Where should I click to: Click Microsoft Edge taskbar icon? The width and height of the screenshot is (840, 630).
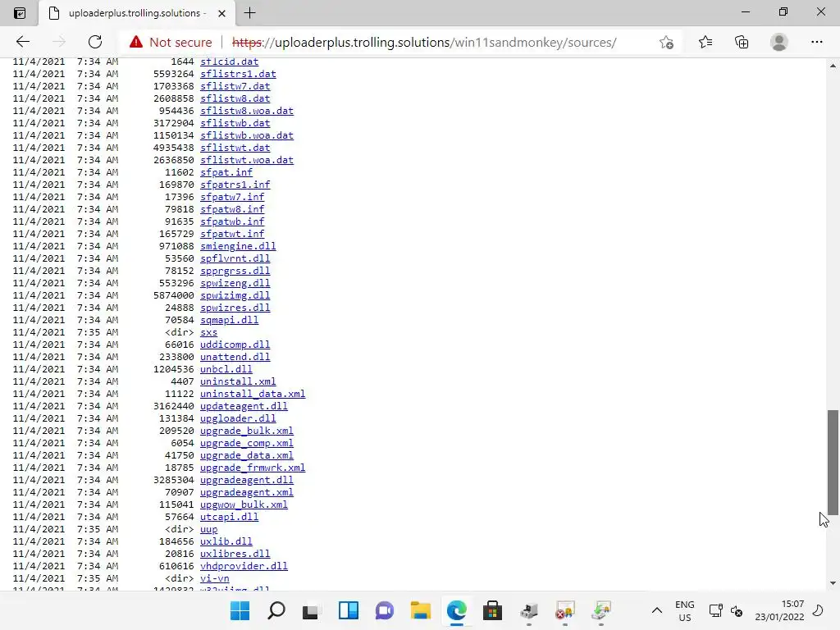pyautogui.click(x=456, y=610)
